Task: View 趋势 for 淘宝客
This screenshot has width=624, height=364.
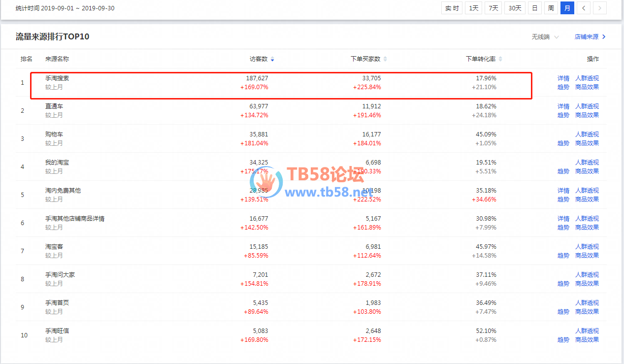Action: click(x=563, y=256)
